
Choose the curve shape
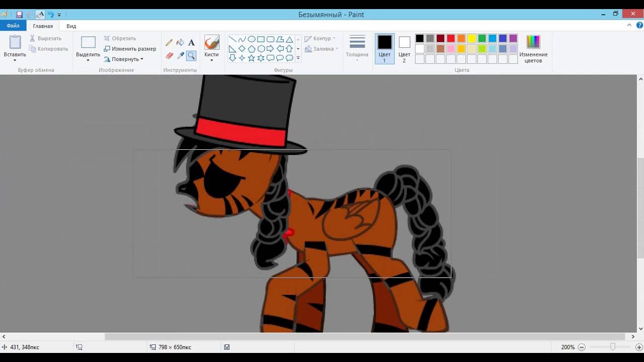click(x=242, y=39)
